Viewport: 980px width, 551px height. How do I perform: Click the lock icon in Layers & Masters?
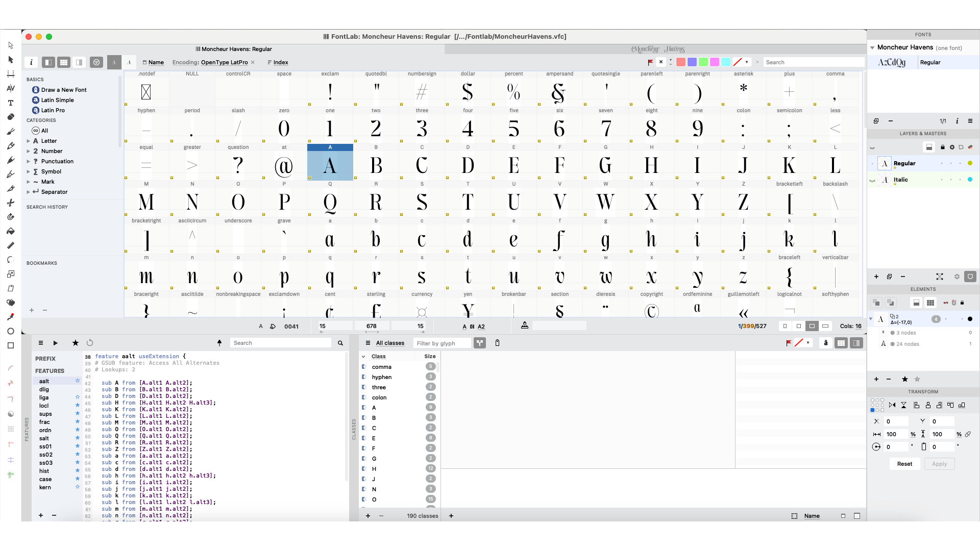click(x=943, y=147)
